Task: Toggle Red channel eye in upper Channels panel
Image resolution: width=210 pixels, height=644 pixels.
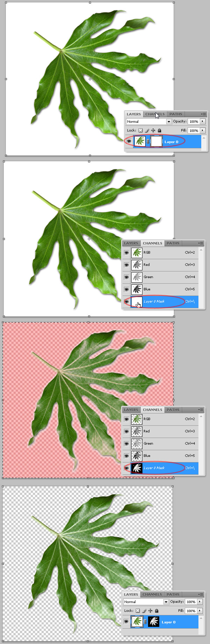Action: click(x=126, y=265)
